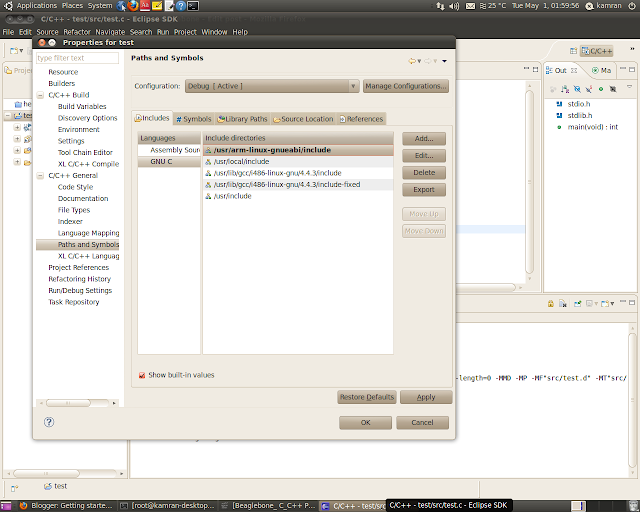Open the blue help launcher in top panel
The width and height of the screenshot is (640, 512).
pyautogui.click(x=181, y=6)
